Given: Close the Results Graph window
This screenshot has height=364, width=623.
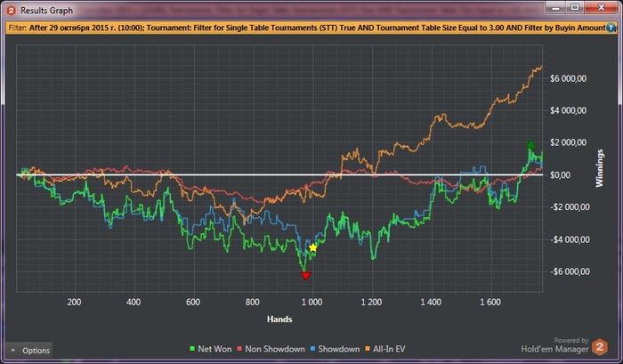Looking at the screenshot, I should pos(601,7).
